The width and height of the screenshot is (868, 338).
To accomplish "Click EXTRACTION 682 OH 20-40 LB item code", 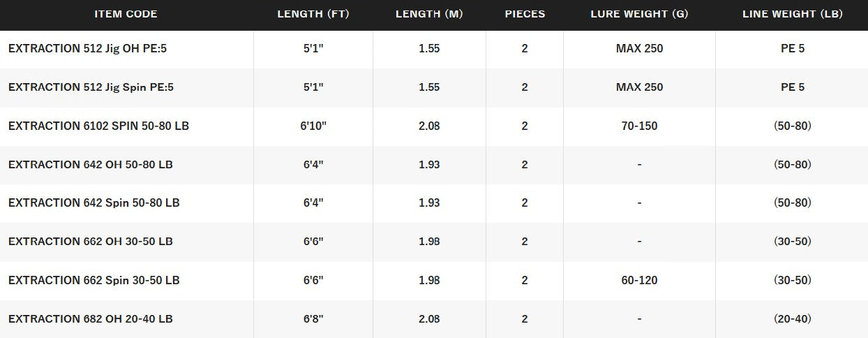I will (91, 319).
